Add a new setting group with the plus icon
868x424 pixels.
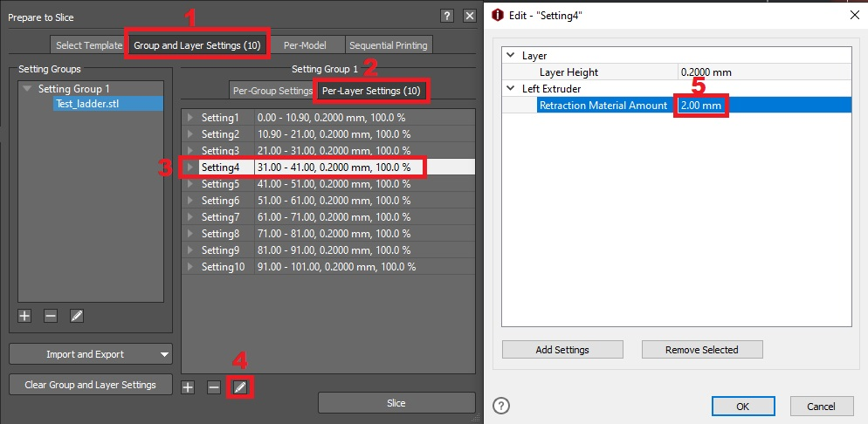pos(24,316)
